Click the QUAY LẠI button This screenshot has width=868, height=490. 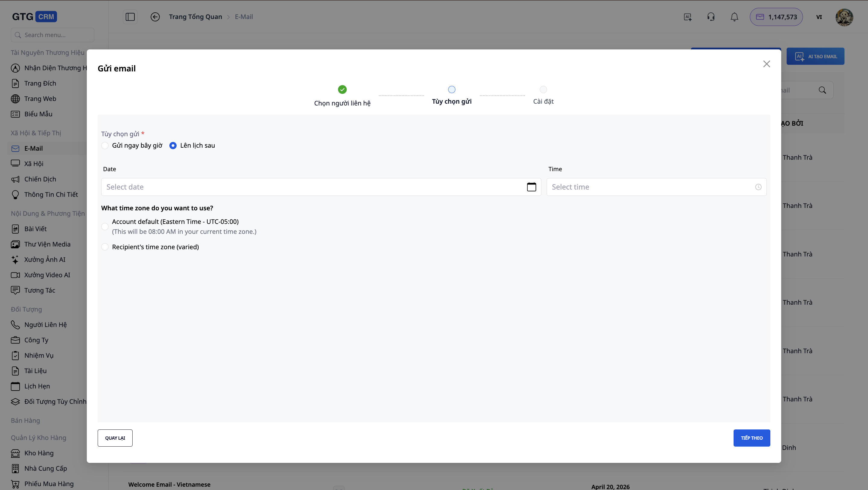tap(115, 438)
